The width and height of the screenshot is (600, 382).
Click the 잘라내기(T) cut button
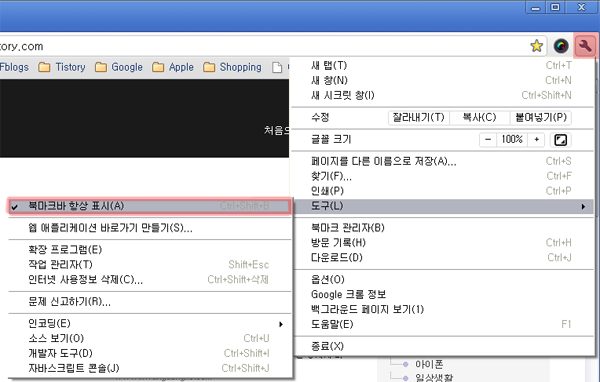419,118
